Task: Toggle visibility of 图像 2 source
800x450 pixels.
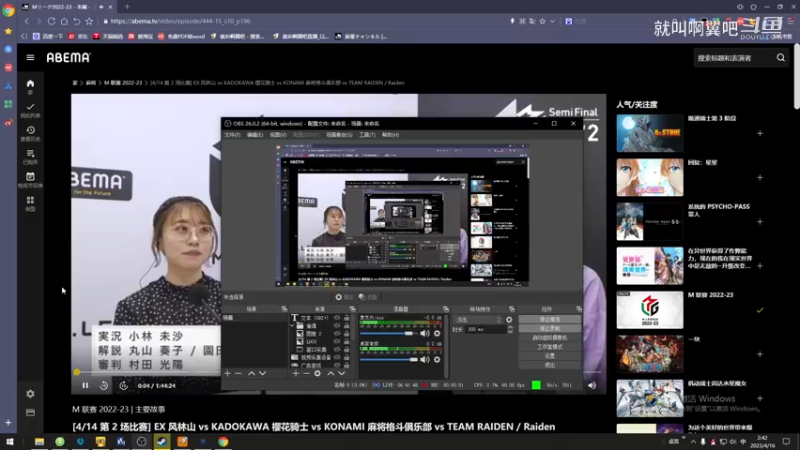Action: 337,334
